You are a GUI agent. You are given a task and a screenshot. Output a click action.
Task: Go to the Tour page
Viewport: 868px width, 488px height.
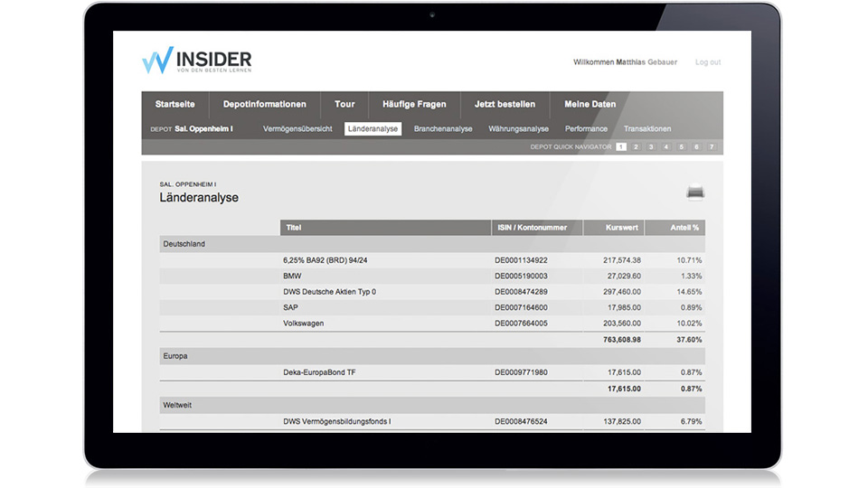tap(344, 104)
